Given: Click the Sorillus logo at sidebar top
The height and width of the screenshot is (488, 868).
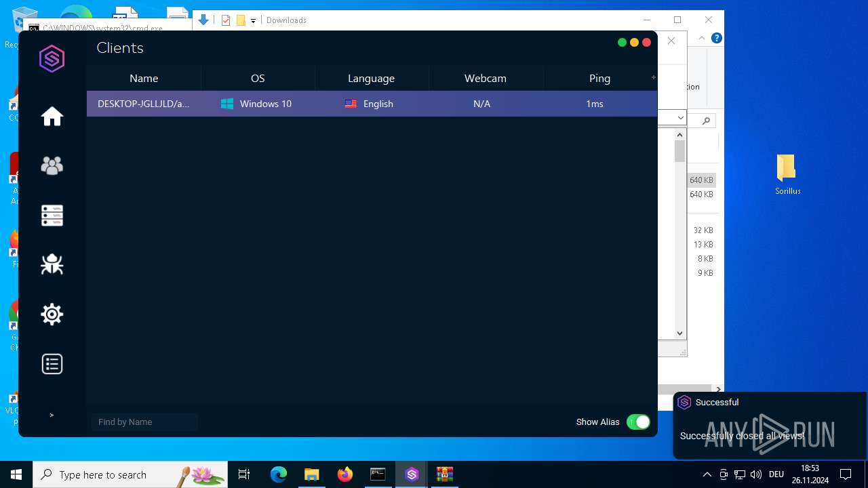Looking at the screenshot, I should pyautogui.click(x=52, y=59).
